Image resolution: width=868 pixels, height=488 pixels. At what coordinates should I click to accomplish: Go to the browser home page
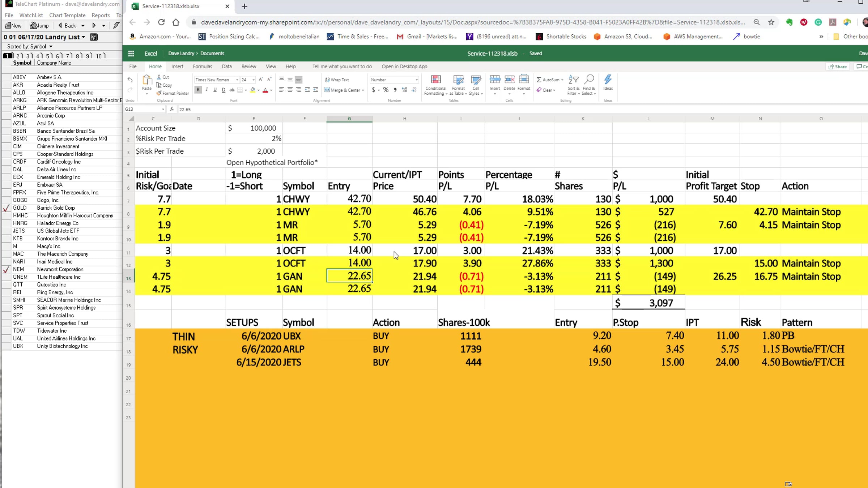coord(176,22)
